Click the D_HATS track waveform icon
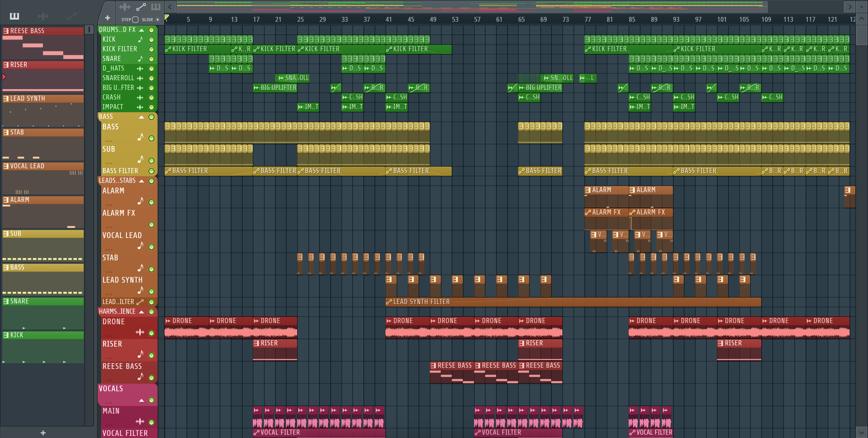The height and width of the screenshot is (438, 868). tap(140, 68)
